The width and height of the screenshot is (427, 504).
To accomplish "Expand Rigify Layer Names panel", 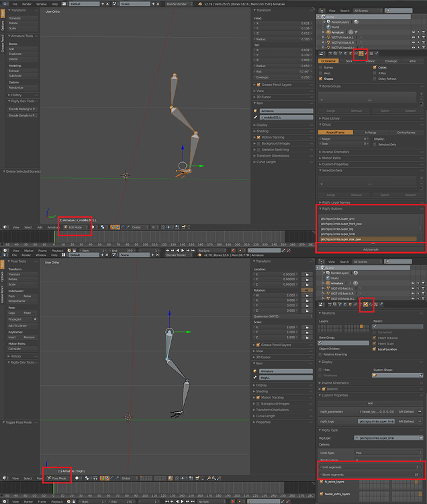I will (334, 202).
